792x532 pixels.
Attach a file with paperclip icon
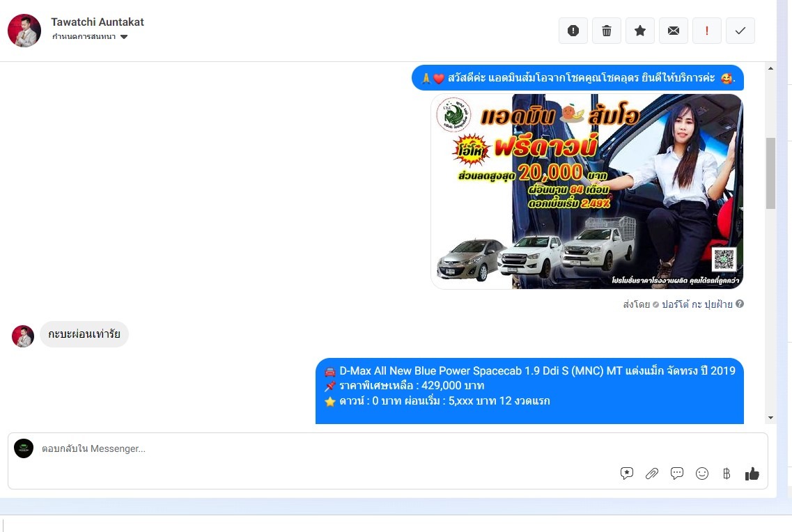[652, 474]
